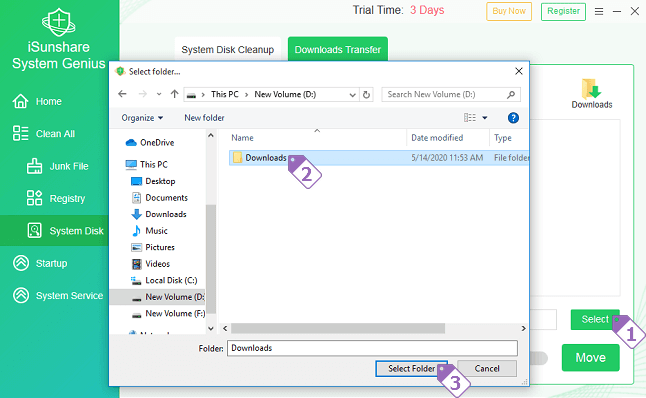The height and width of the screenshot is (398, 646).
Task: Open recent locations dropdown arrow
Action: click(159, 94)
